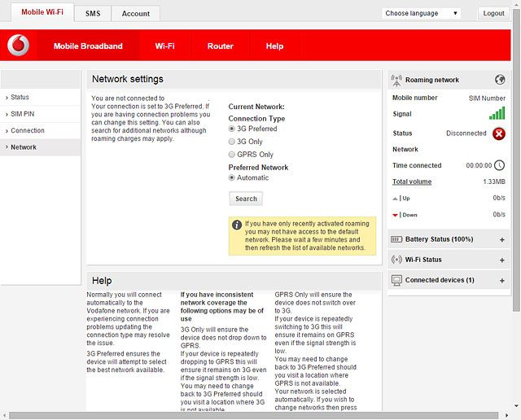The width and height of the screenshot is (521, 420).
Task: Click the Logout button
Action: click(x=493, y=13)
